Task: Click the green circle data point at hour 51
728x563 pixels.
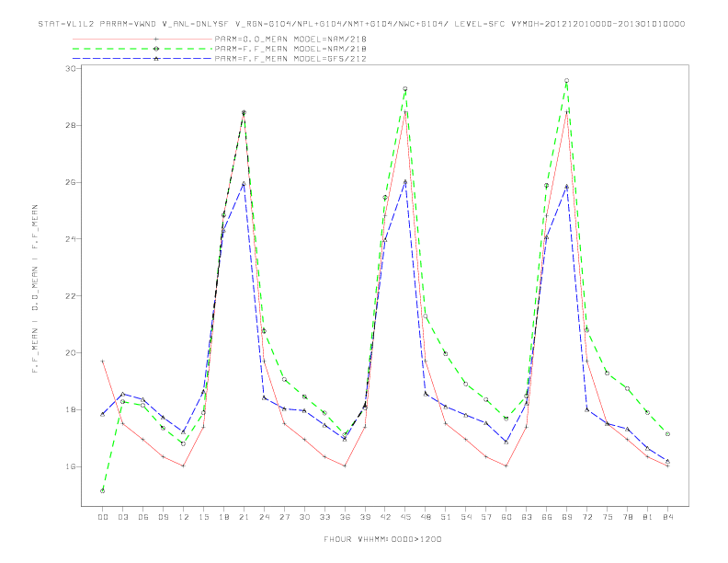Action: point(446,354)
